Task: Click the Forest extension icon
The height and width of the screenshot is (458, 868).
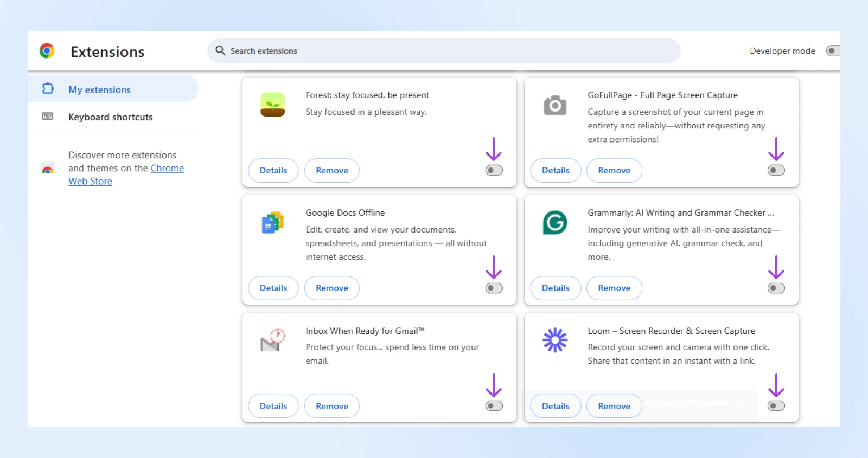Action: pos(273,105)
